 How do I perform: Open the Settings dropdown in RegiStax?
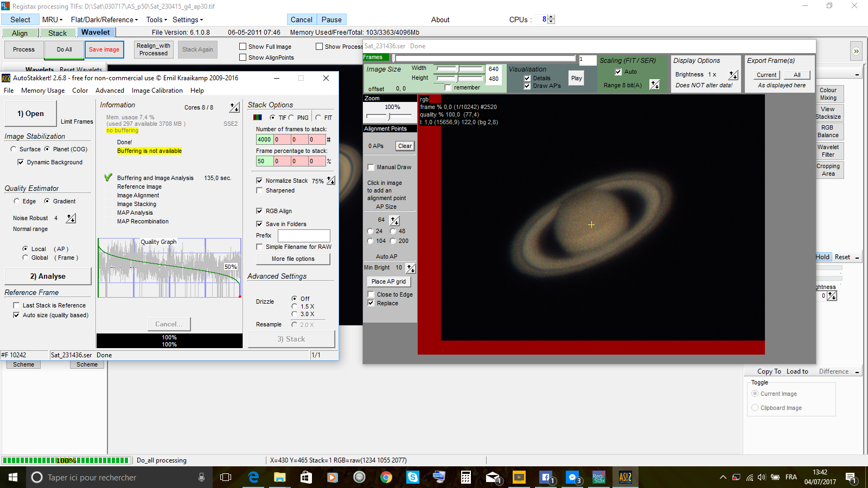point(188,20)
